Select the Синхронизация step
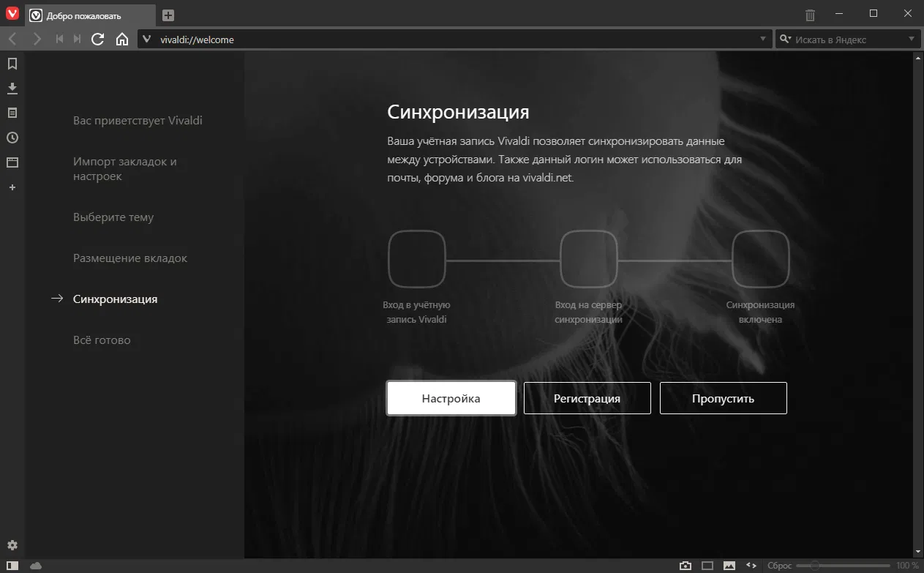924x573 pixels. [115, 299]
